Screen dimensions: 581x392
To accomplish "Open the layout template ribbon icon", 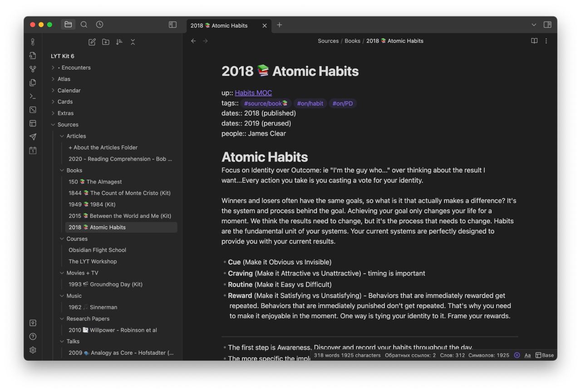I will coord(33,123).
